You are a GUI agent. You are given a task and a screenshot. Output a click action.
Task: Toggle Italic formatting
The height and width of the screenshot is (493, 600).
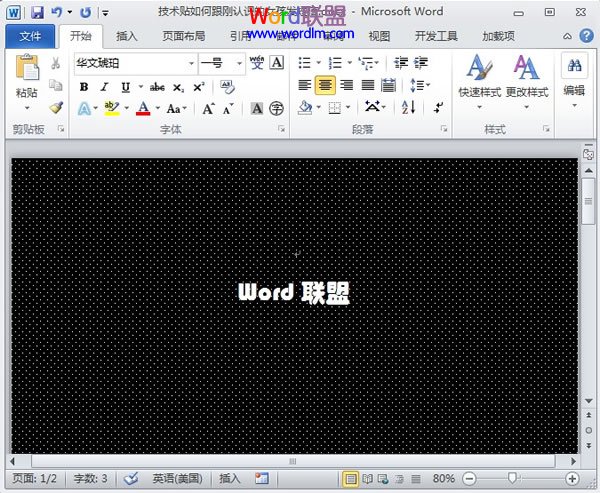tap(104, 87)
